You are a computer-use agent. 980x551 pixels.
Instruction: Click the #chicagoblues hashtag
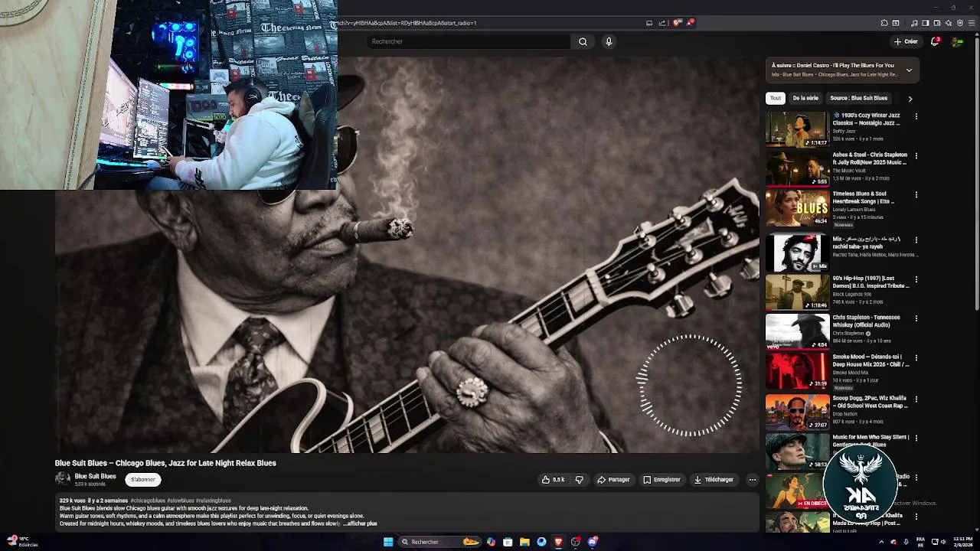pos(148,500)
